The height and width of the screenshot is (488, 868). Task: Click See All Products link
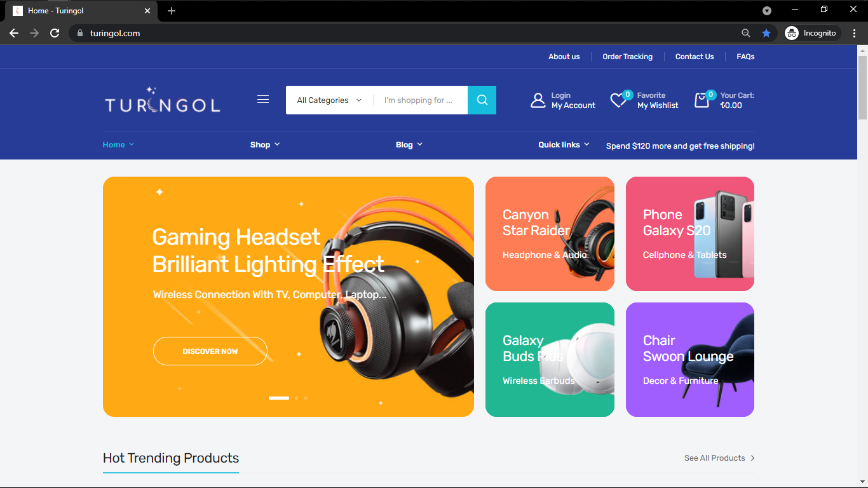[719, 458]
